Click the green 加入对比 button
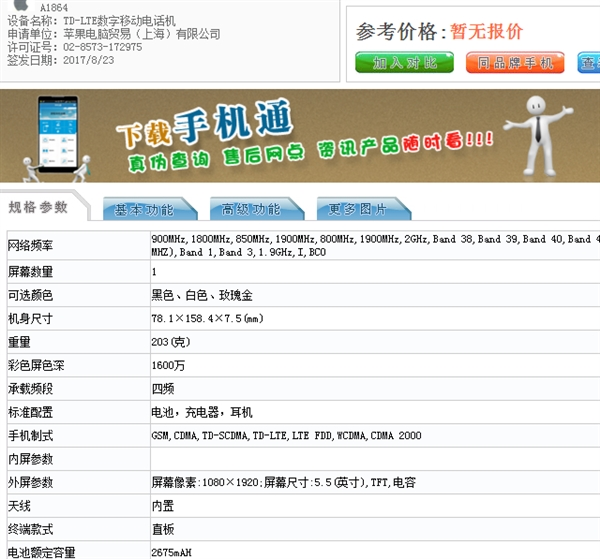Screen dimensions: 600x559 [404, 63]
